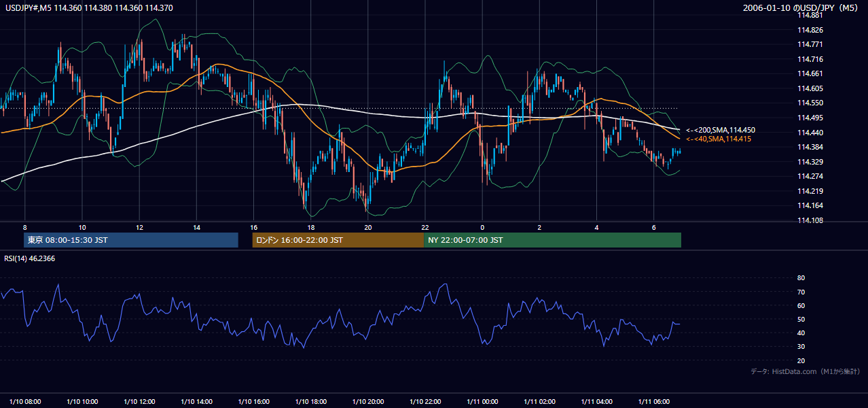Click the London 16:00-22:00 JST session bar

(338, 240)
